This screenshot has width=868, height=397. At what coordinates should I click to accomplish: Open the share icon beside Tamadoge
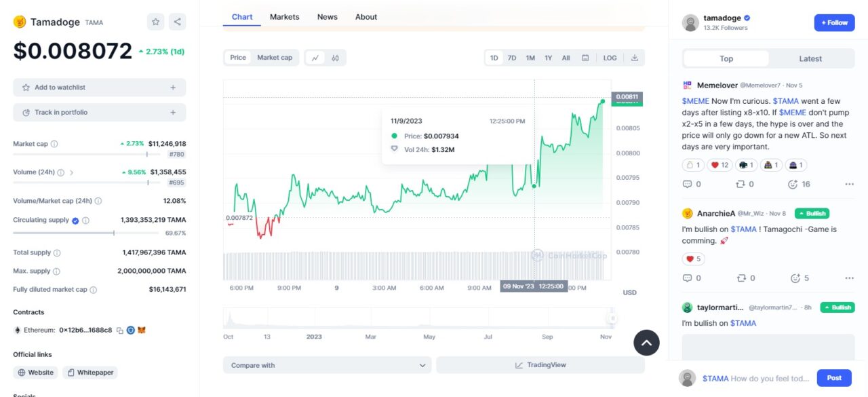click(x=177, y=22)
